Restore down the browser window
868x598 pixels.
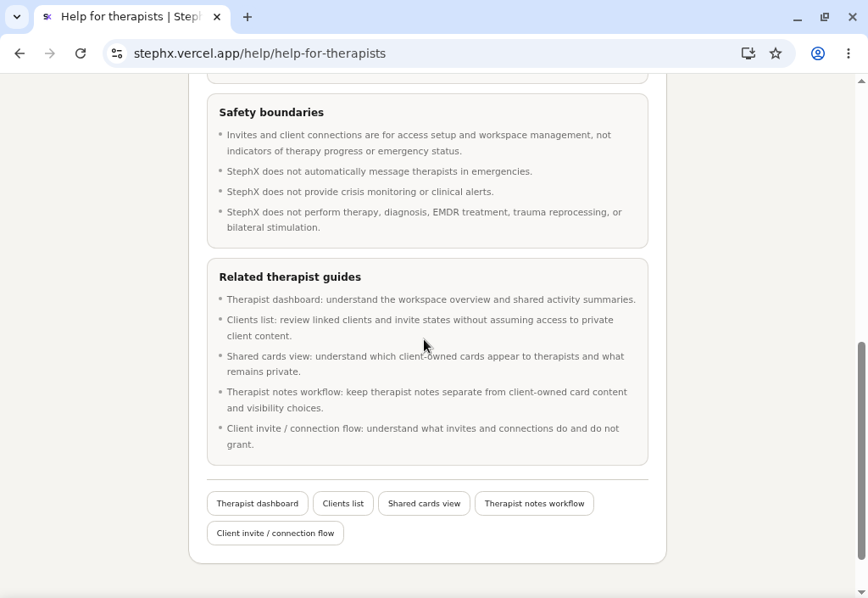[825, 17]
